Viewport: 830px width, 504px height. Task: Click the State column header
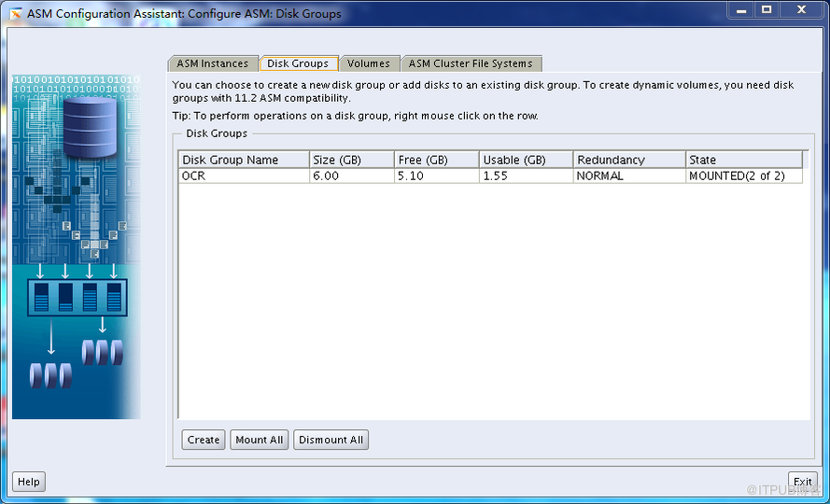pos(743,160)
